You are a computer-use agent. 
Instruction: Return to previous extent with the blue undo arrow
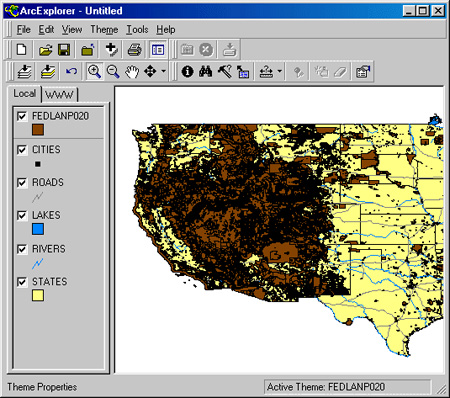click(x=71, y=71)
